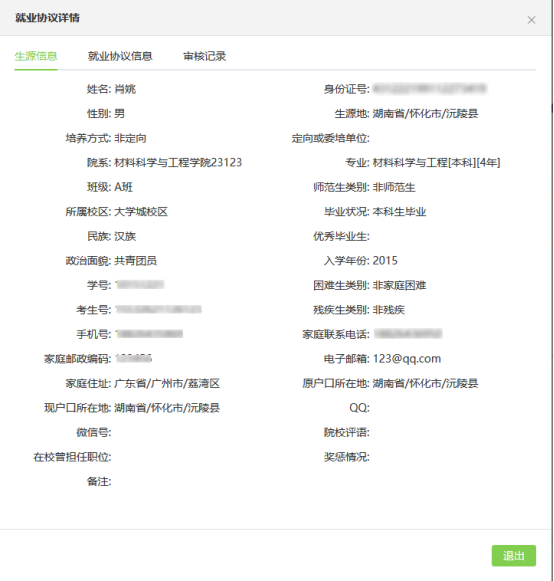Screen dimensions: 554x581
Task: Click the 专业 value 材料科学与工程[本科][4年]
Action: click(436, 163)
